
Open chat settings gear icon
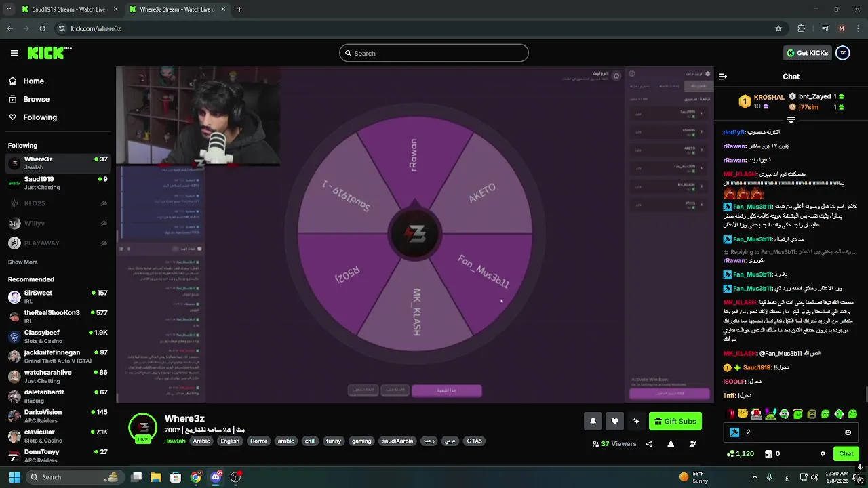(x=823, y=453)
